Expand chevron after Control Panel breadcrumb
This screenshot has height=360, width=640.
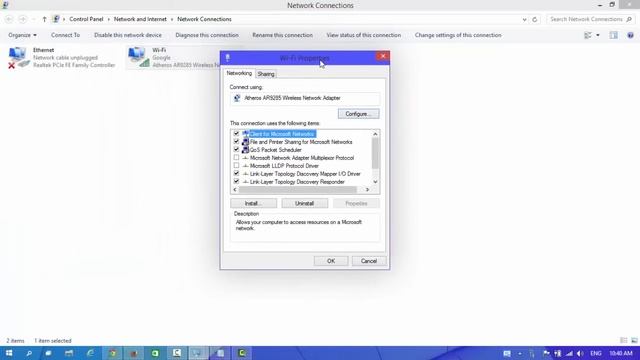109,19
